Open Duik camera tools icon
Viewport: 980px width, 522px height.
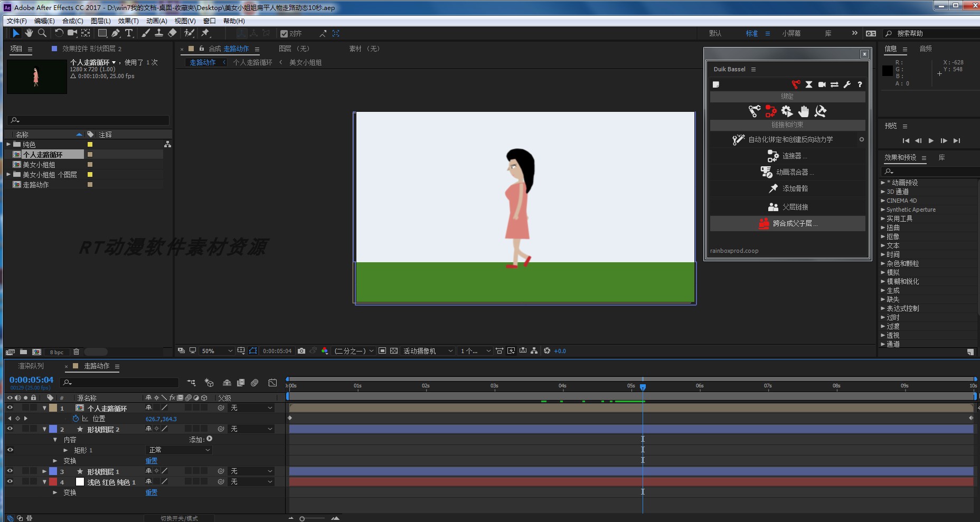822,84
